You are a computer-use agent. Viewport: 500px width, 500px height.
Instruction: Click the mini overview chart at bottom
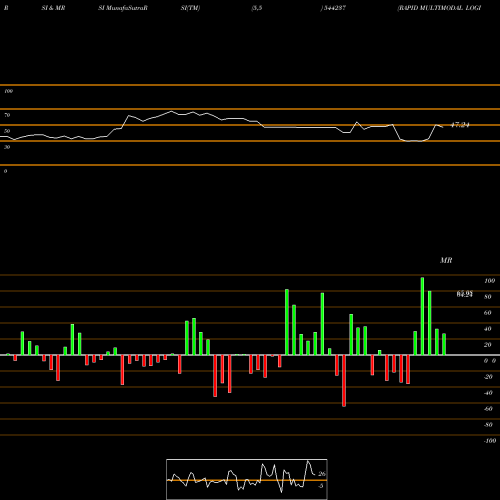click(x=247, y=479)
